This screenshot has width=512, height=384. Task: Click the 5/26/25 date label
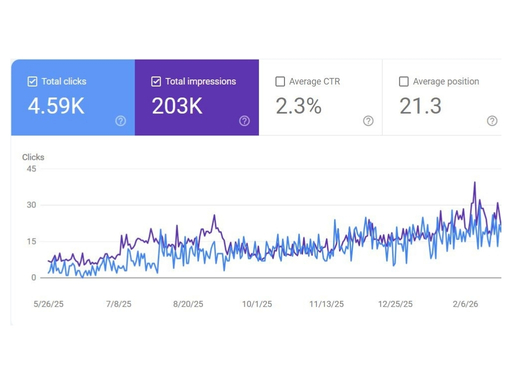(49, 304)
